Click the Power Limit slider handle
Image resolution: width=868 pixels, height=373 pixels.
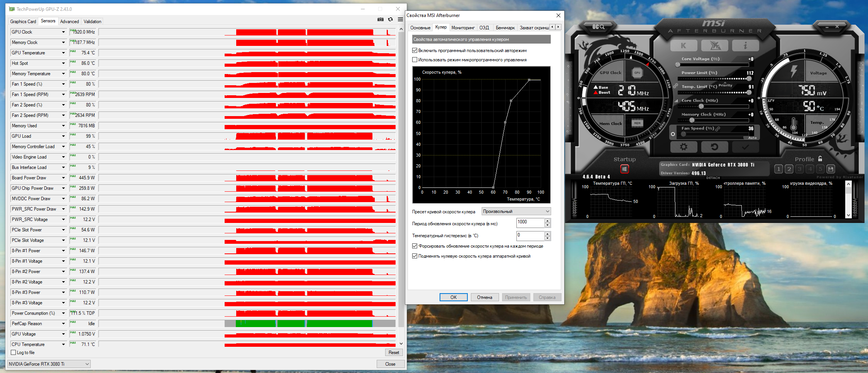pos(749,78)
